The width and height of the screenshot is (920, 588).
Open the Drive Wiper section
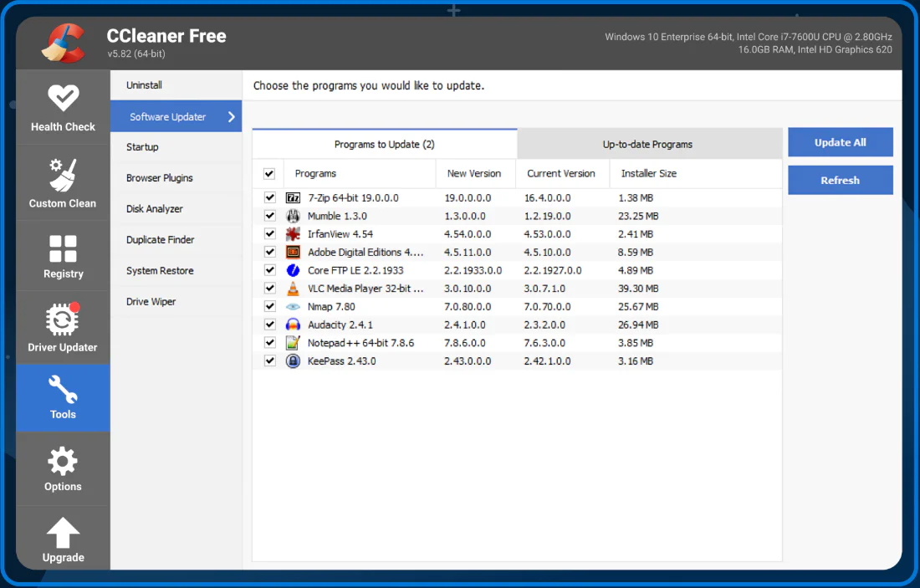click(151, 301)
